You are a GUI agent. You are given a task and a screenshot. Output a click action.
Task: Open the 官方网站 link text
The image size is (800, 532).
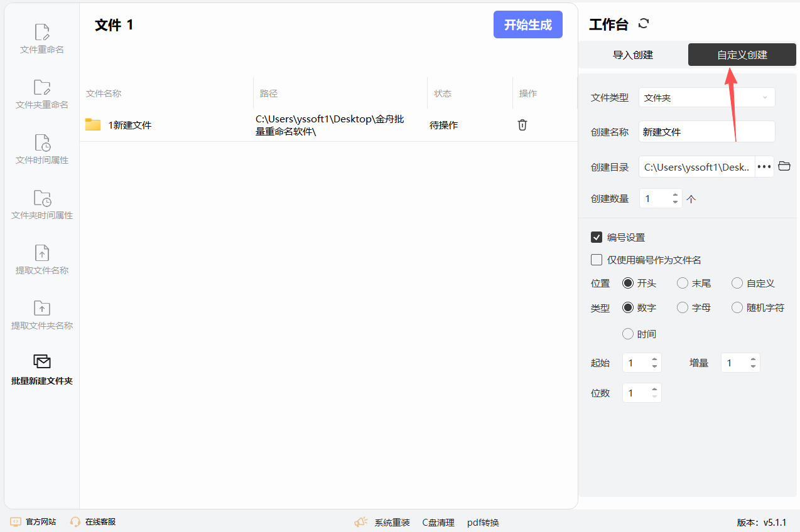[41, 522]
